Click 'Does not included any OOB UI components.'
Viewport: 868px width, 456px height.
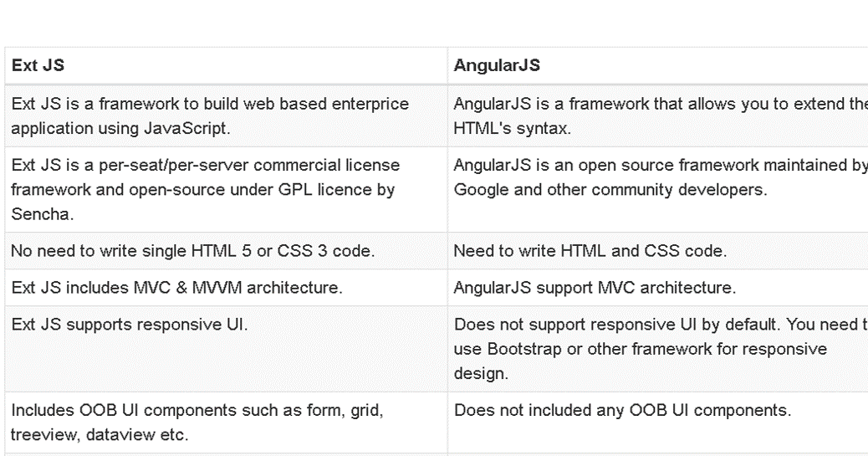click(x=657, y=423)
